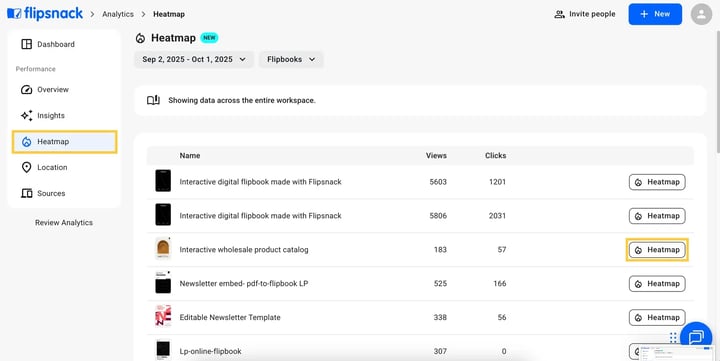720x361 pixels.
Task: Click the Views column header
Action: (436, 156)
